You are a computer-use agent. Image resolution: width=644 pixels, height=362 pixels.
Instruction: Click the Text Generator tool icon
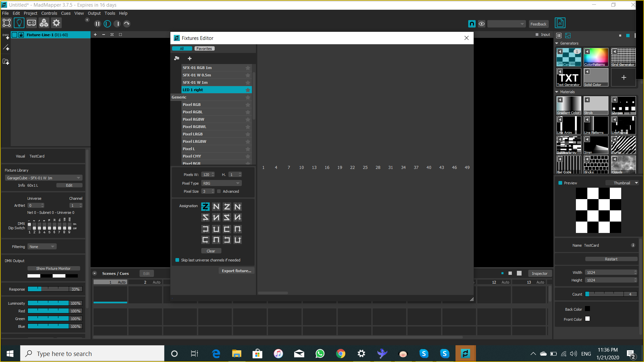pos(569,77)
